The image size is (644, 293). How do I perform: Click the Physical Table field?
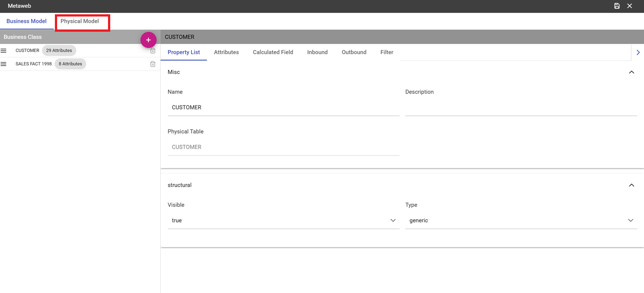pos(283,147)
